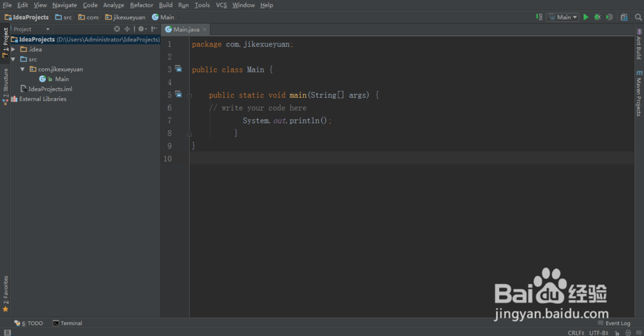The width and height of the screenshot is (644, 336).
Task: Click the External Libraries icon
Action: click(14, 98)
